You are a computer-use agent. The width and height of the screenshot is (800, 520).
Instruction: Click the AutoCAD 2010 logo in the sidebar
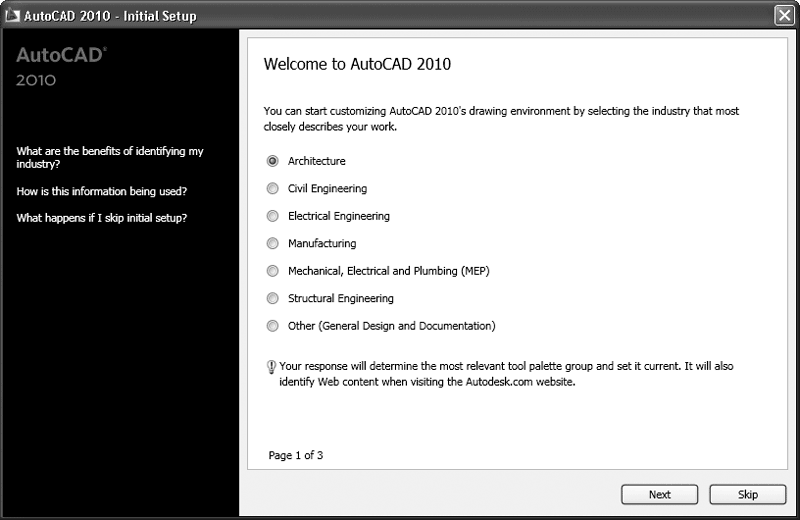point(62,67)
